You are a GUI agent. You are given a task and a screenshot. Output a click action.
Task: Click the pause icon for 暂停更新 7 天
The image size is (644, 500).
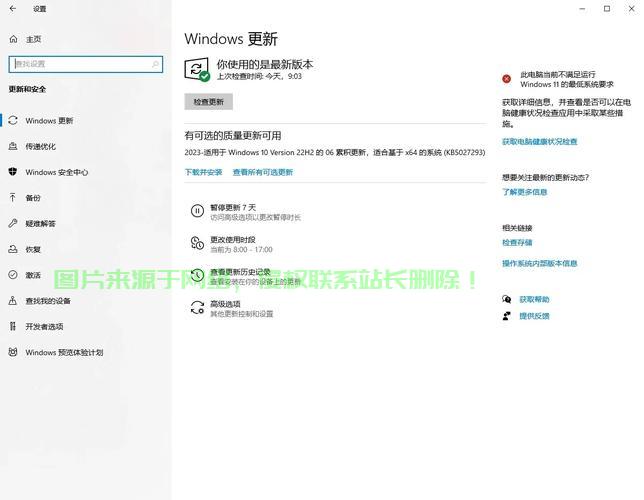[197, 211]
